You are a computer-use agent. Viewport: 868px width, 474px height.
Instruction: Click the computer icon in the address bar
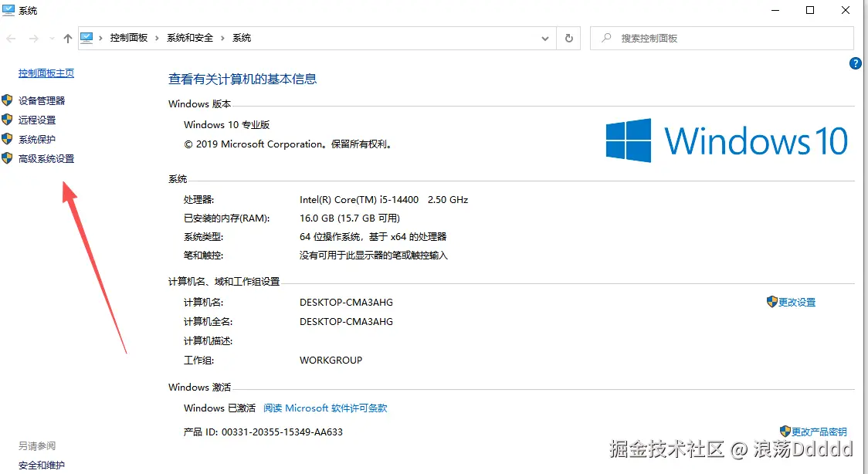(x=86, y=38)
